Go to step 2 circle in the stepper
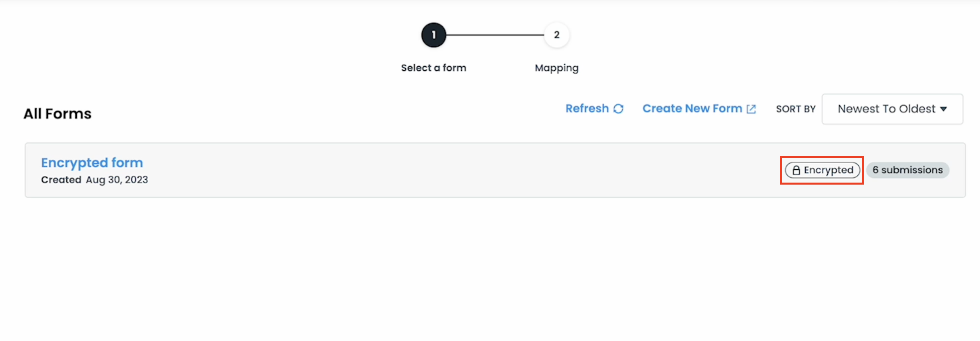The width and height of the screenshot is (980, 341). tap(556, 35)
